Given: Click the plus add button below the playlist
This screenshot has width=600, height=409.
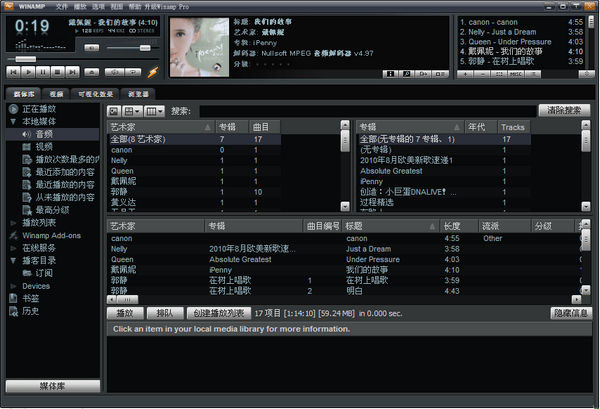Looking at the screenshot, I should click(x=465, y=74).
